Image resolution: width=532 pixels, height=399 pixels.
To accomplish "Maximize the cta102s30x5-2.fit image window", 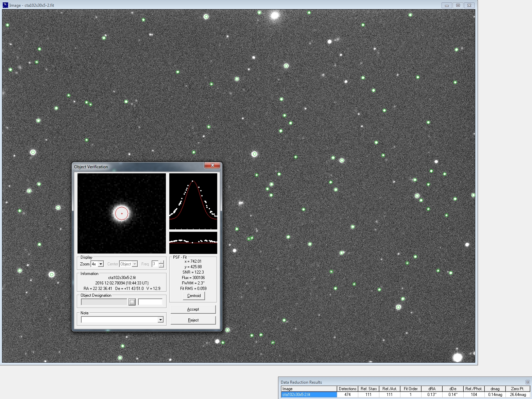I will pos(458,5).
